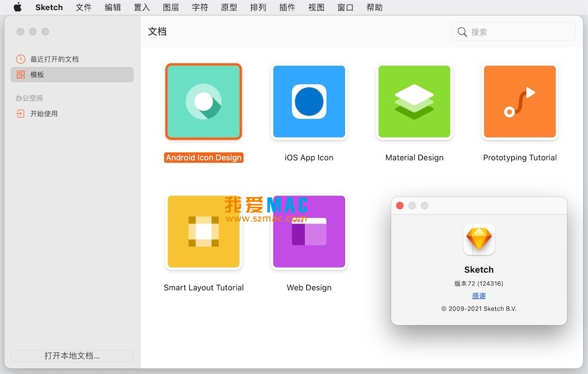This screenshot has height=374, width=588.
Task: Click the iOS App Icon label
Action: click(x=309, y=157)
